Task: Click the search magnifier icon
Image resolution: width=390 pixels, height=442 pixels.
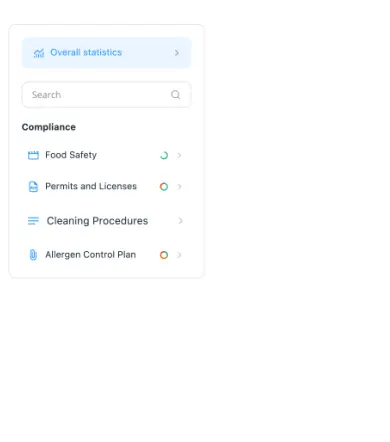Action: pos(176,95)
